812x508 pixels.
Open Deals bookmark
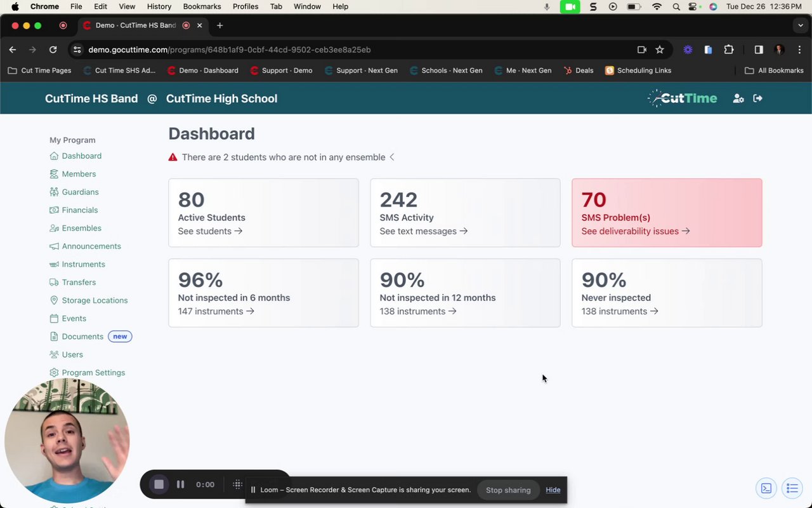tap(579, 70)
